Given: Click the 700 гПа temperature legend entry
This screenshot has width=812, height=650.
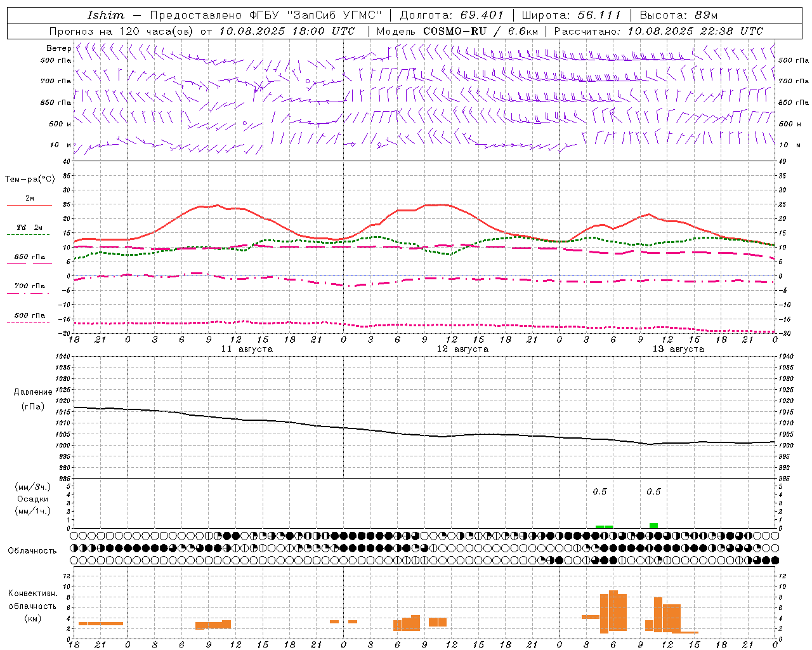Looking at the screenshot, I should (30, 286).
